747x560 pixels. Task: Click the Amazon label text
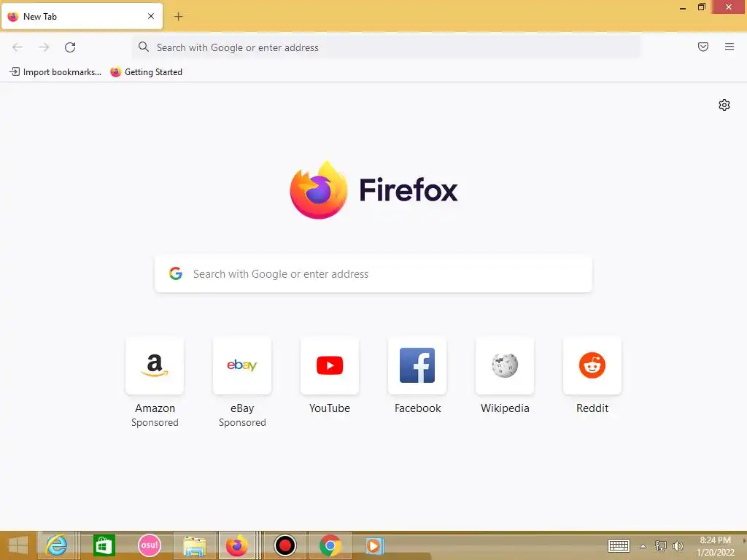coord(155,408)
